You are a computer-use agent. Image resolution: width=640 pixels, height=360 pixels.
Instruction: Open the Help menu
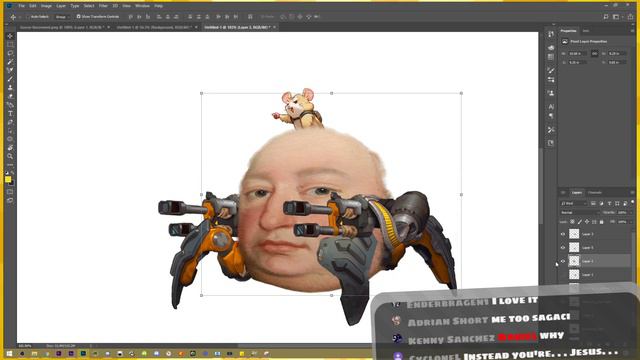coord(159,6)
